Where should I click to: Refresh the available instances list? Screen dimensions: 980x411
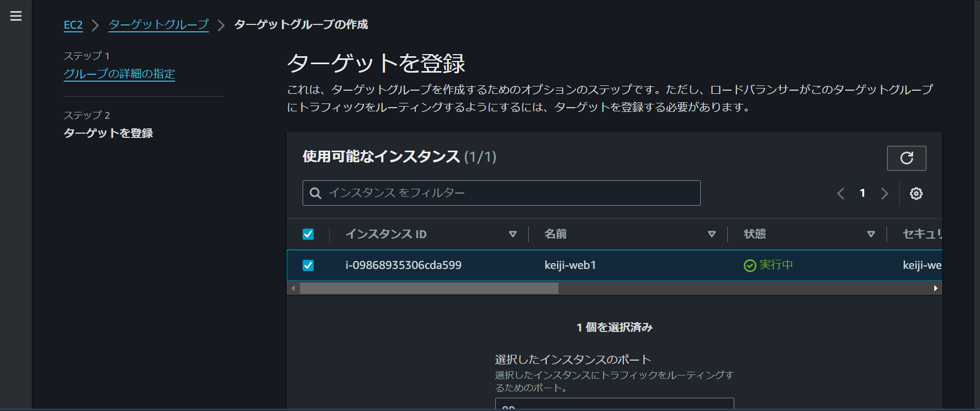906,158
